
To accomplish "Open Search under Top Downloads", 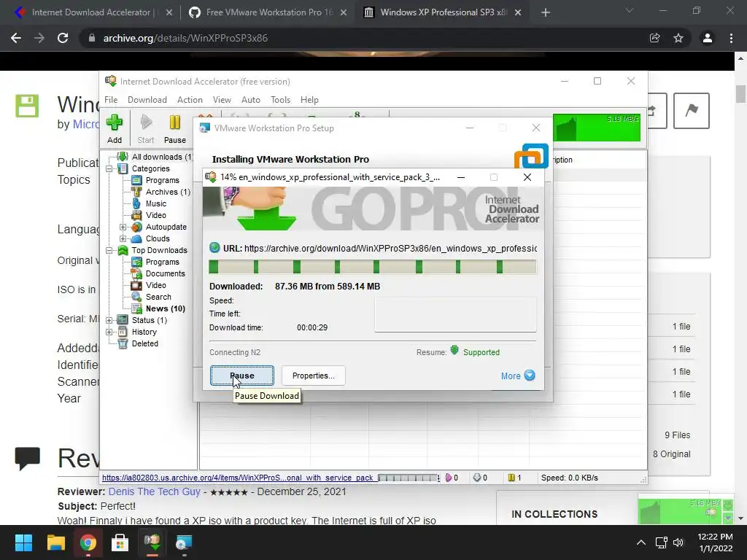I will click(158, 297).
